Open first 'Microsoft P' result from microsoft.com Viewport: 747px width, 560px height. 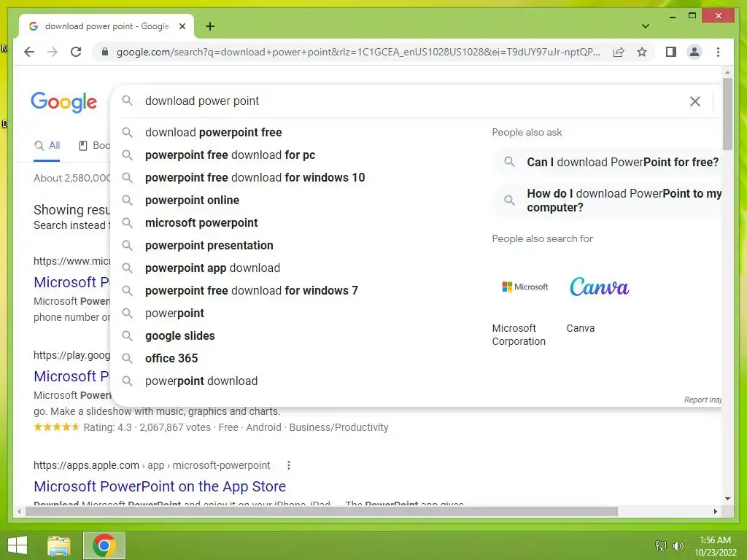click(x=71, y=282)
